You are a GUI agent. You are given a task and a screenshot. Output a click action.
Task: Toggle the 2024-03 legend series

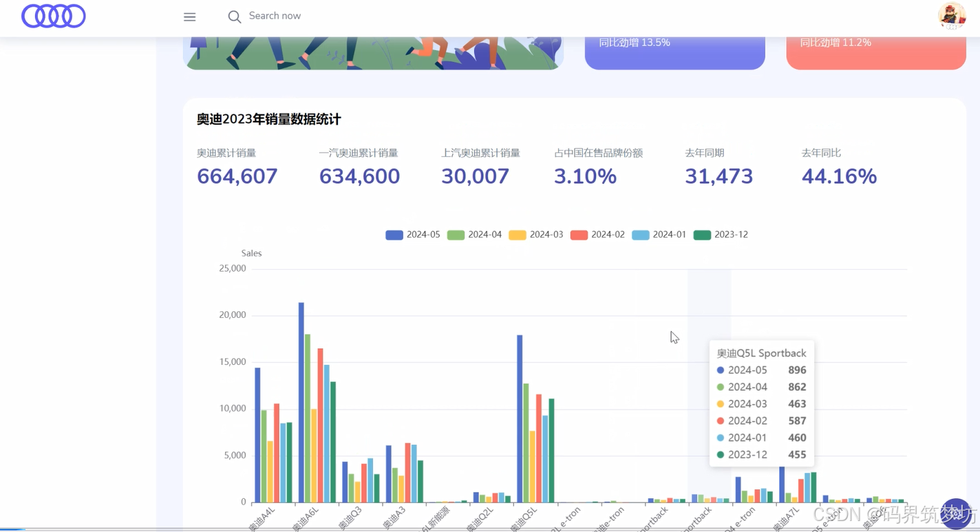click(x=536, y=235)
